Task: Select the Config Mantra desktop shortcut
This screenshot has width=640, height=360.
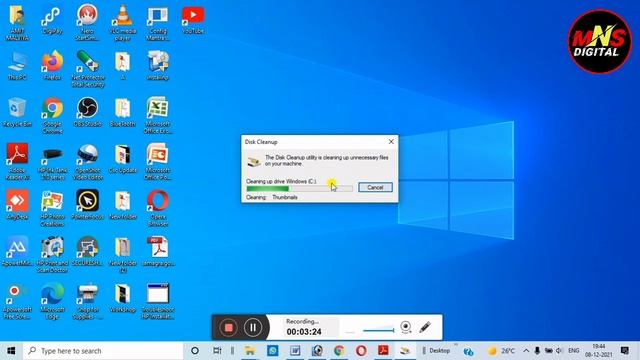Action: tap(158, 22)
